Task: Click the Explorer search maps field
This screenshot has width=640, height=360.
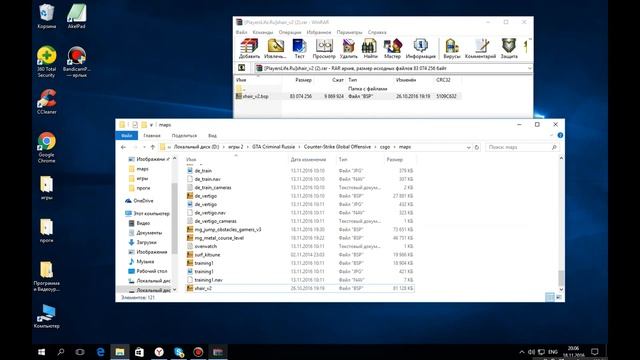Action: click(522, 147)
